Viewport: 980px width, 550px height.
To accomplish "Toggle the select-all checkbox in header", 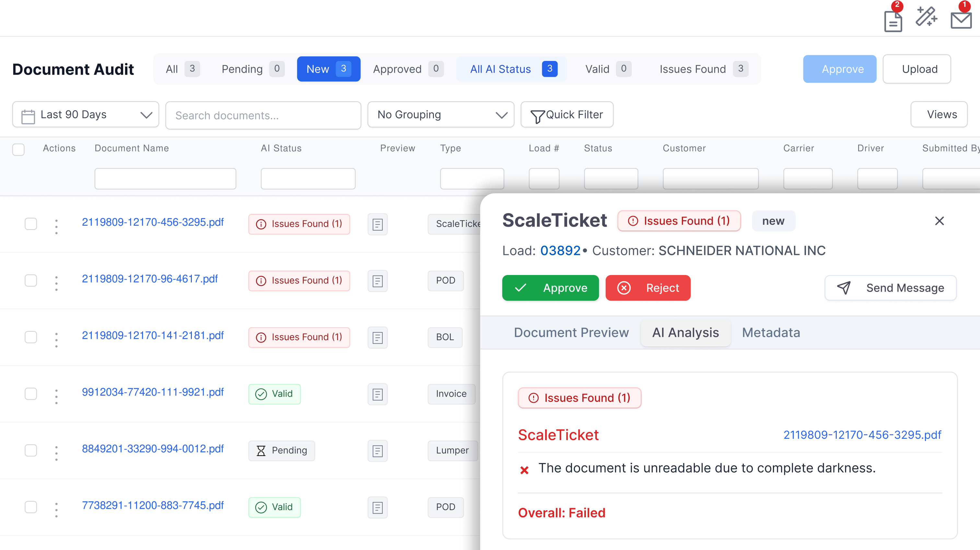I will 18,149.
